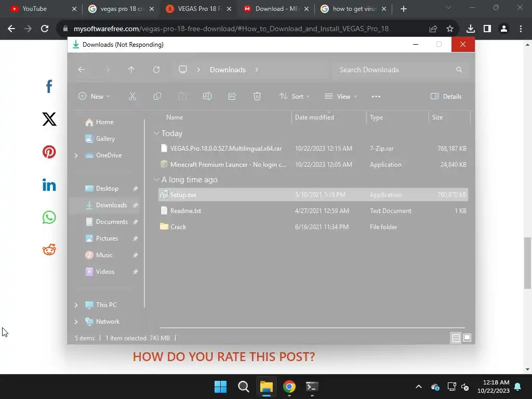Screen dimensions: 532x399
Task: Collapse the A long time ago group
Action: [x=156, y=179]
